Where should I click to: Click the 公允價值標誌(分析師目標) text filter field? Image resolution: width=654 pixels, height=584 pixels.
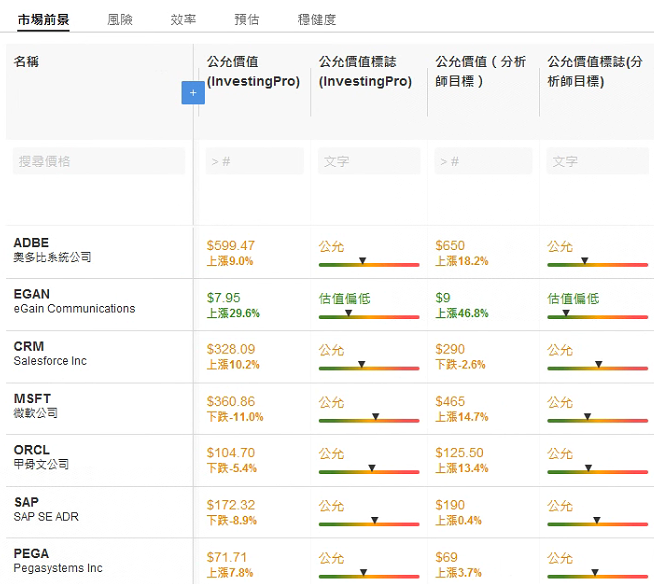597,161
